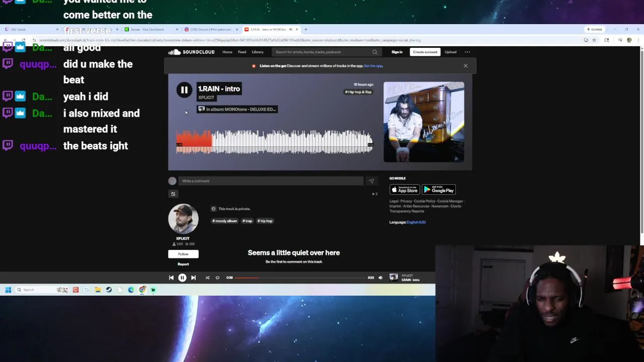Open the Privacy footer link
The height and width of the screenshot is (362, 644).
pos(406,201)
